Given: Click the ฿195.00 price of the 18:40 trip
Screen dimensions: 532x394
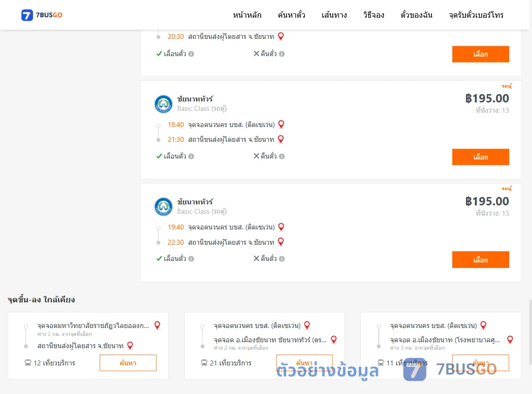Looking at the screenshot, I should click(487, 98).
